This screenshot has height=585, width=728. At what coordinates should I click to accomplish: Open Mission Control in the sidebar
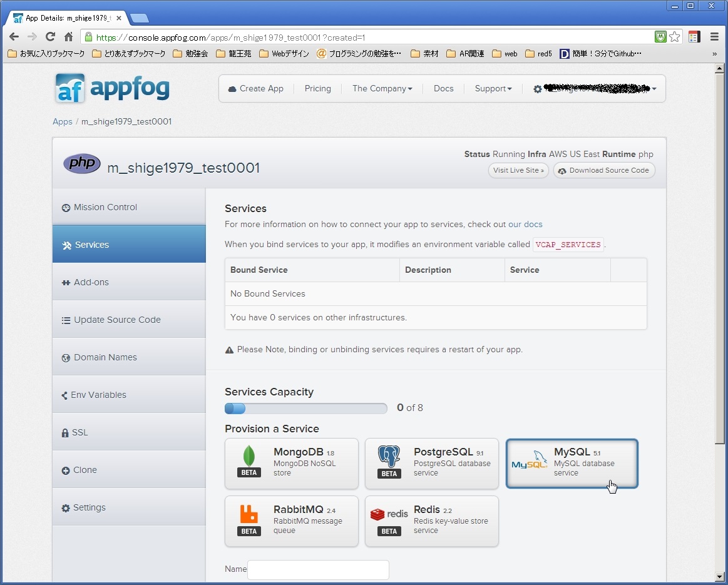[129, 207]
